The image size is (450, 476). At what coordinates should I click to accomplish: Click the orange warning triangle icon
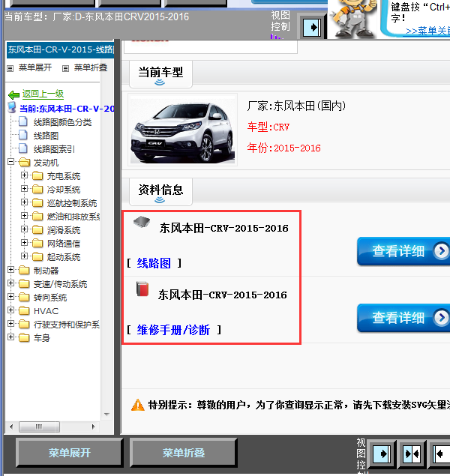(138, 405)
